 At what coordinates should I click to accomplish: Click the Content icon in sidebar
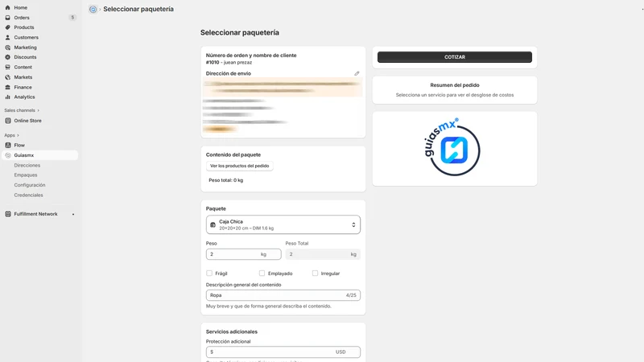pyautogui.click(x=7, y=67)
